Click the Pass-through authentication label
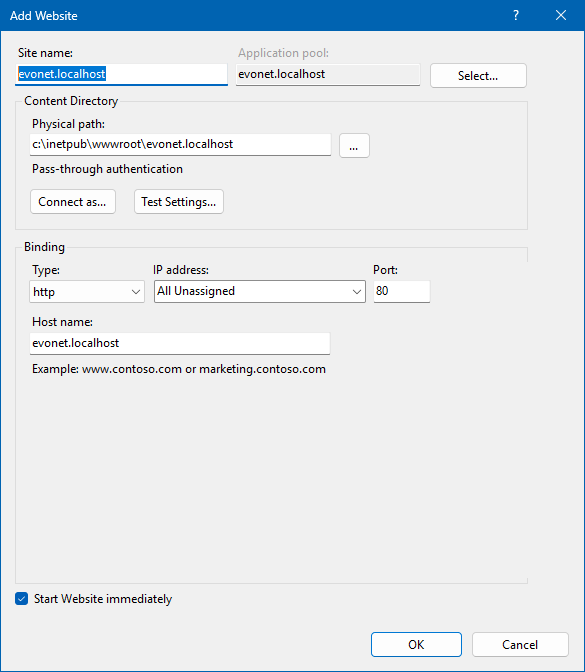This screenshot has height=672, width=585. click(x=108, y=169)
